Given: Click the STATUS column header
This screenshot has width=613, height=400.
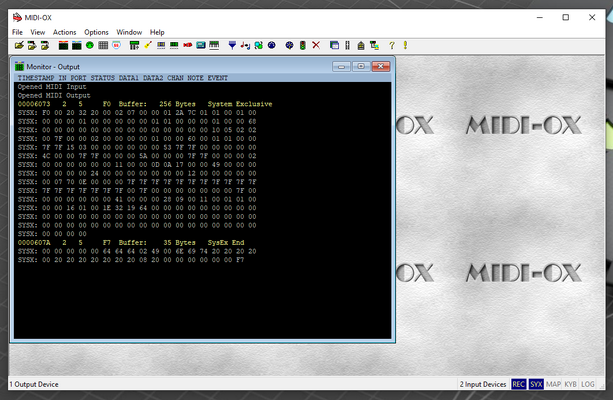Looking at the screenshot, I should (102, 78).
